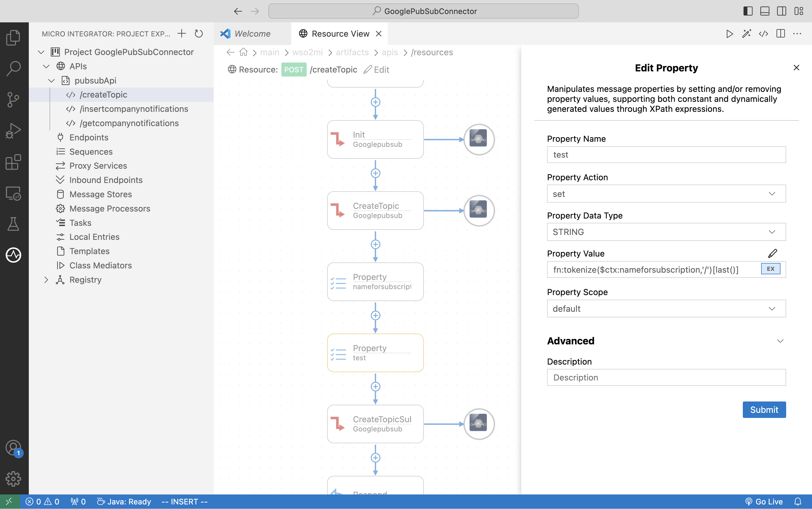812x509 pixels.
Task: Open the Testing flask icon
Action: click(x=13, y=224)
